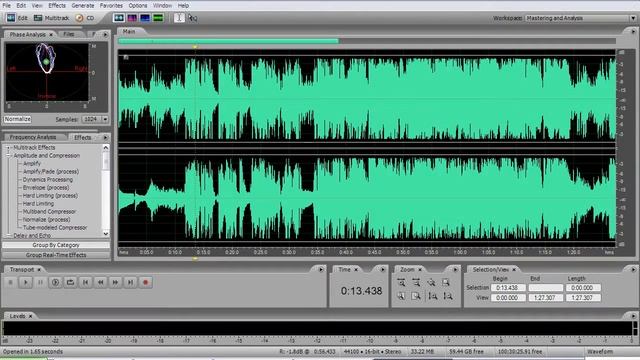Open the Window menu
Screen dimensions: 640x360
[162, 6]
